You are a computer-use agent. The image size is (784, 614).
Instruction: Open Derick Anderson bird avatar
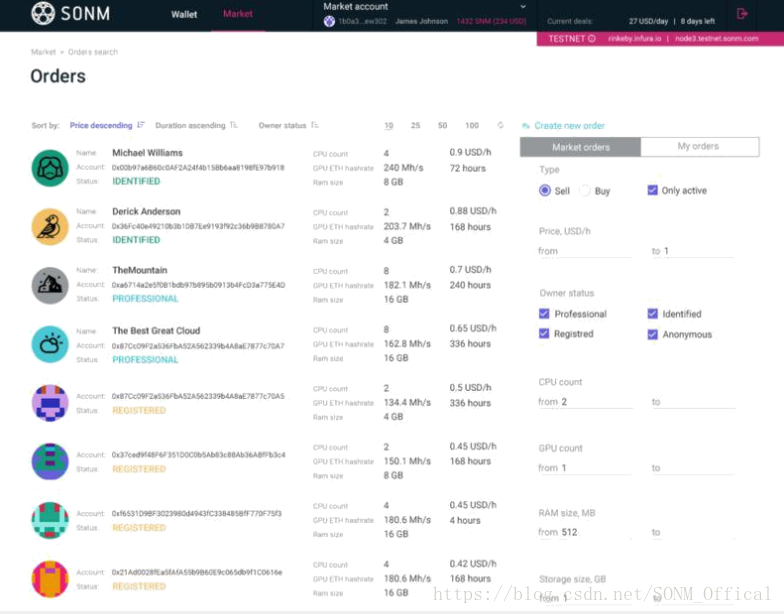pos(50,226)
